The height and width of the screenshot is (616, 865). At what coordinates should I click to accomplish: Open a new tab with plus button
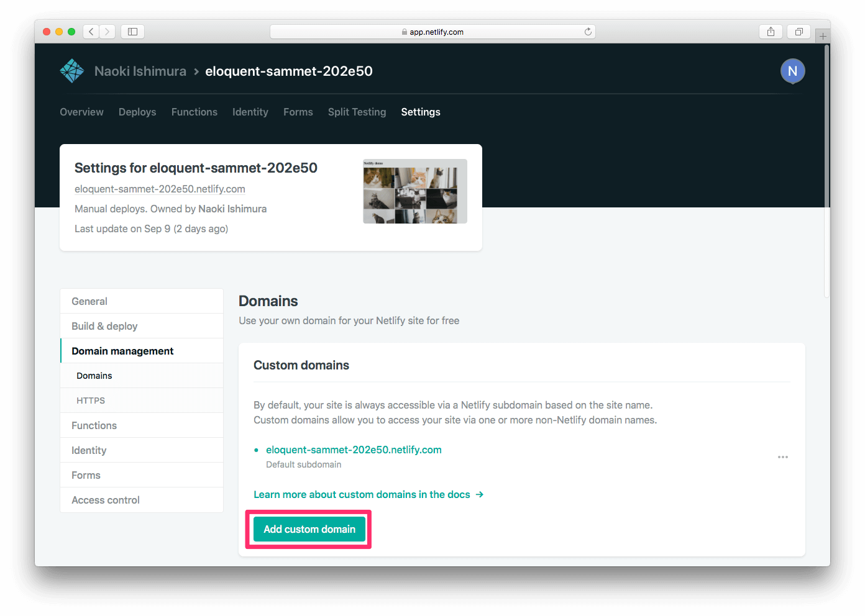(x=823, y=36)
